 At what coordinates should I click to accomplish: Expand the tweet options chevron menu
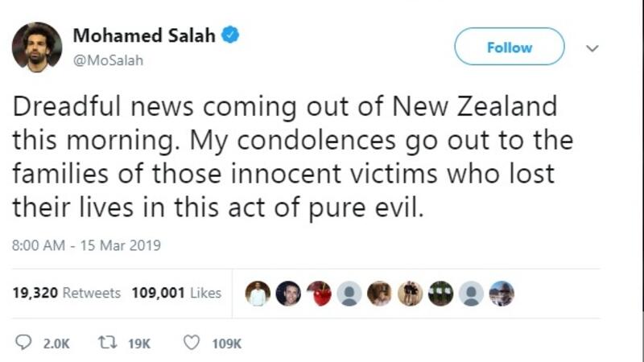coord(592,47)
